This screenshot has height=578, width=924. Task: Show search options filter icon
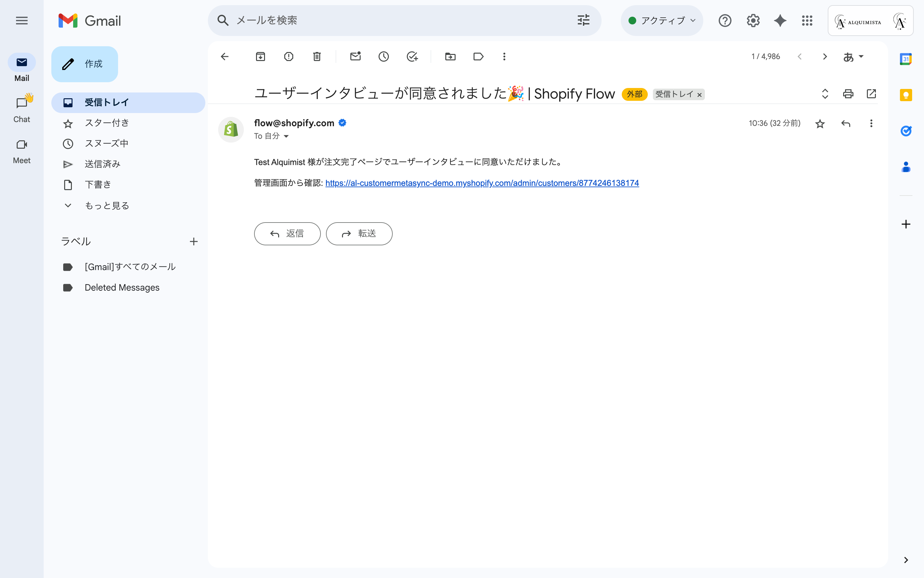click(x=583, y=20)
